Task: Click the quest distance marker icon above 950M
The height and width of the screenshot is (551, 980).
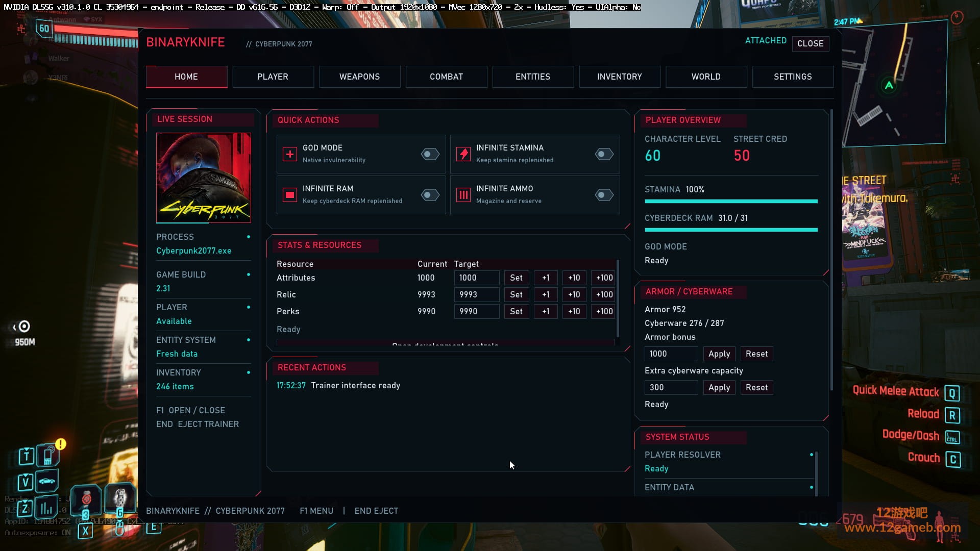Action: [24, 327]
